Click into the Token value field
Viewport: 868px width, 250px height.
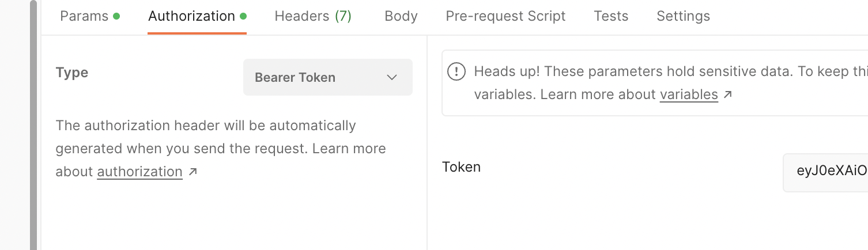point(831,171)
